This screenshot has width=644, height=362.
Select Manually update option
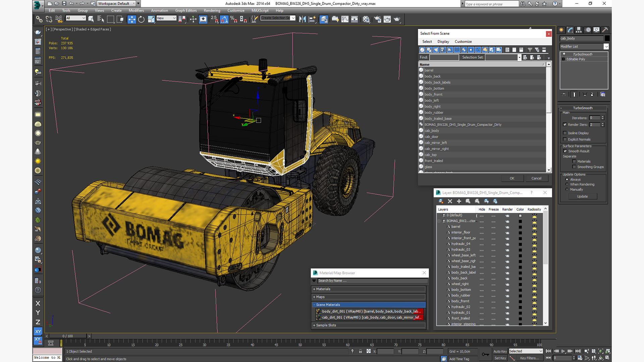click(567, 189)
